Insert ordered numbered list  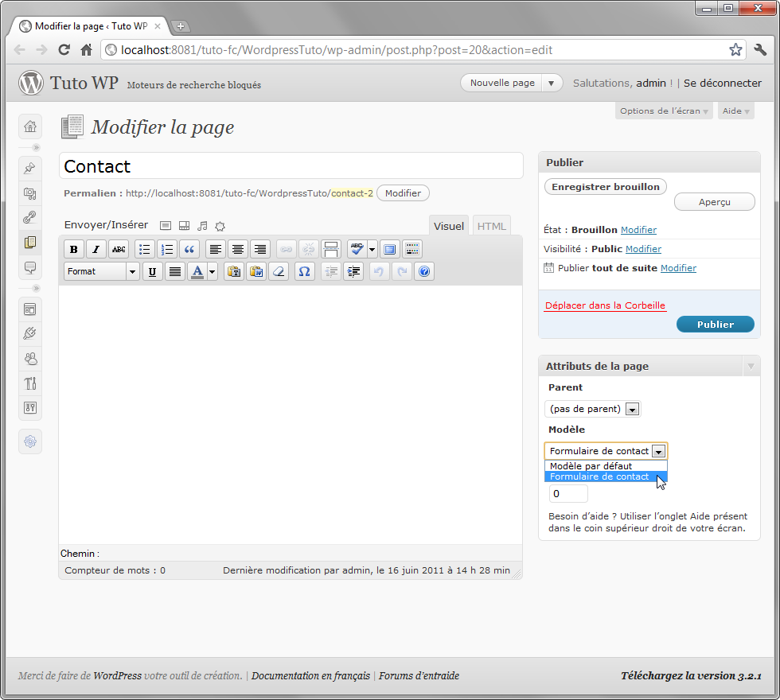pyautogui.click(x=167, y=249)
